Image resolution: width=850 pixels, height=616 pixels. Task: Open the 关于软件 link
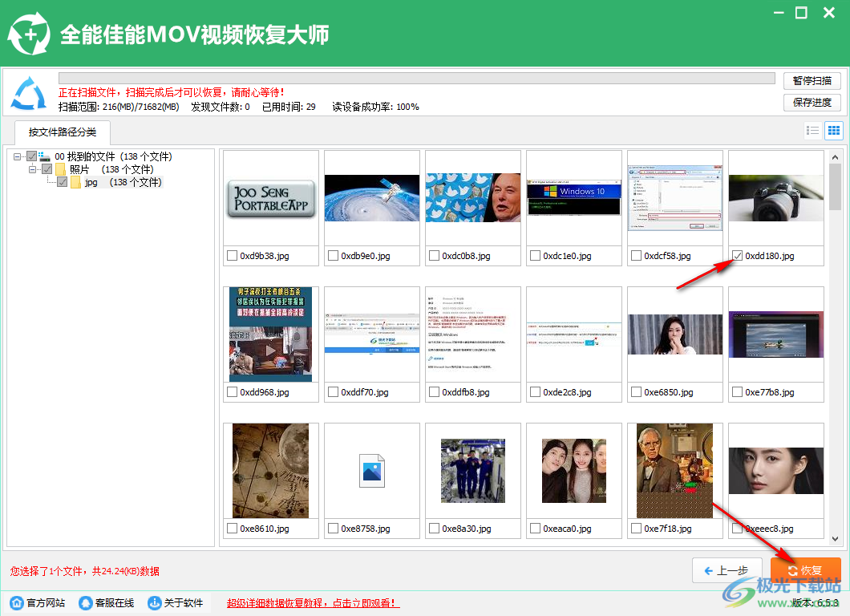point(183,603)
